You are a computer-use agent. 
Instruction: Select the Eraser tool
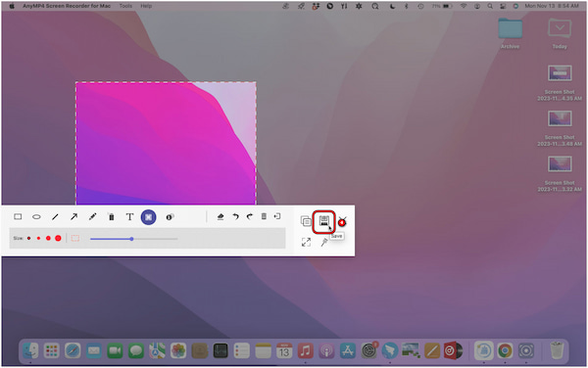click(x=220, y=216)
